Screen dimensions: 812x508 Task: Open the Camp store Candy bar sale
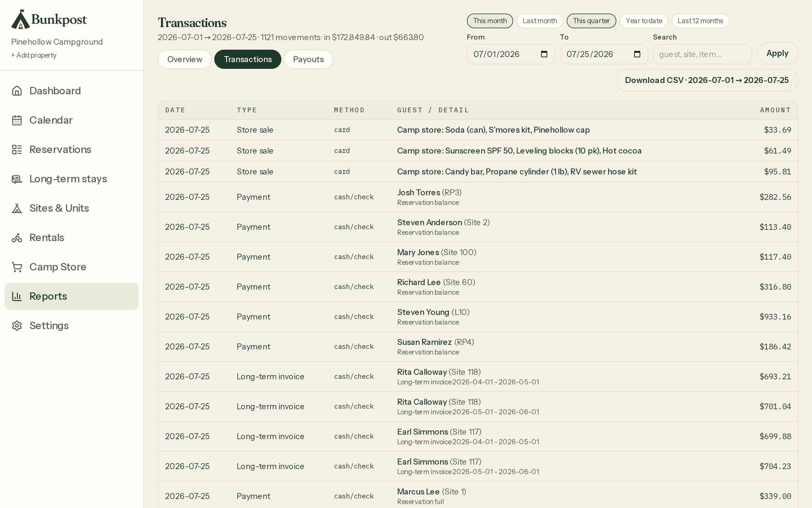tap(517, 172)
